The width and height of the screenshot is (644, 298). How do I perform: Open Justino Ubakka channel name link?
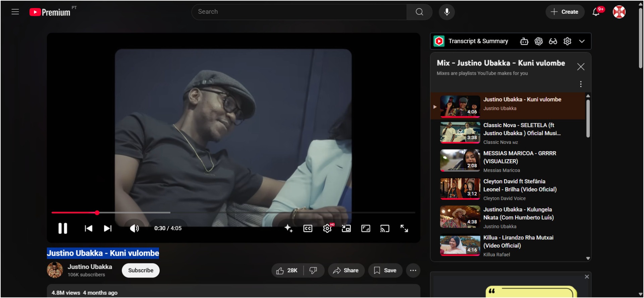click(90, 267)
